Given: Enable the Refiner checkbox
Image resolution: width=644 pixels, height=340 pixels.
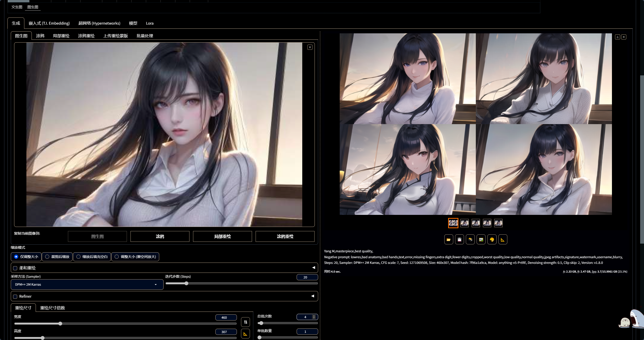Looking at the screenshot, I should pyautogui.click(x=15, y=297).
